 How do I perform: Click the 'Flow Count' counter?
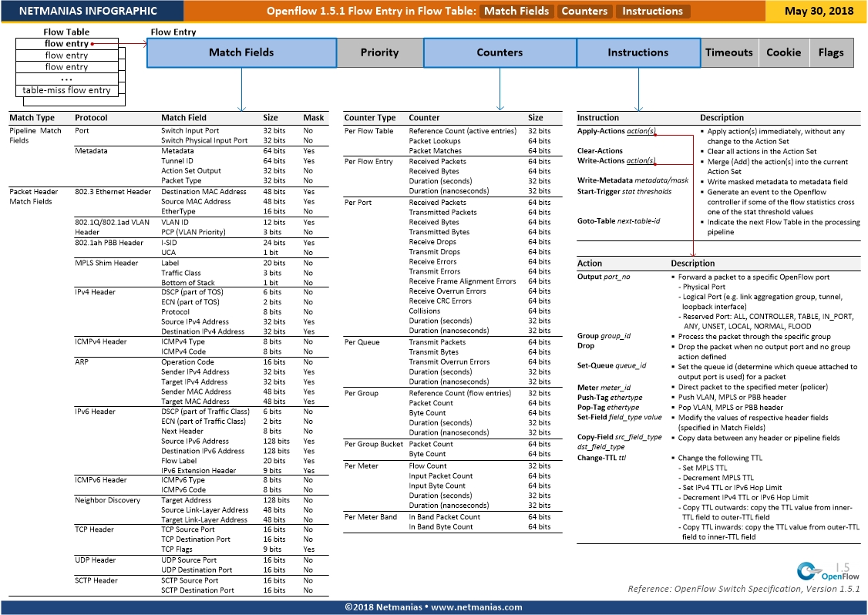427,466
